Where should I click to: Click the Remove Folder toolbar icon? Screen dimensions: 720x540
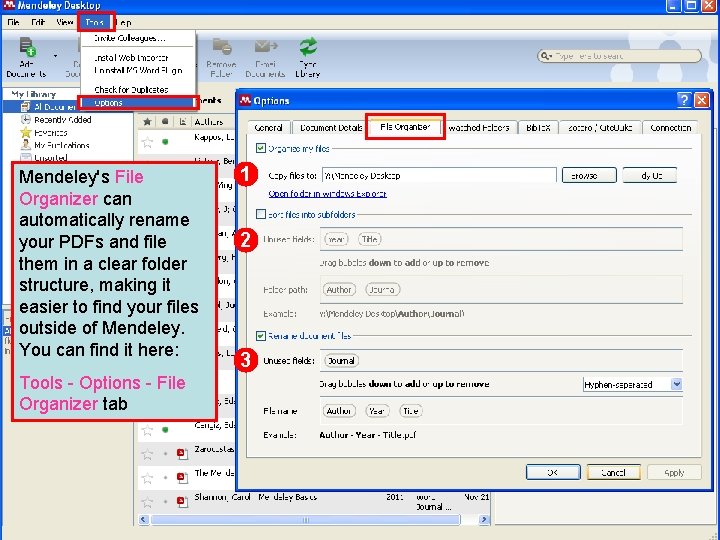221,47
